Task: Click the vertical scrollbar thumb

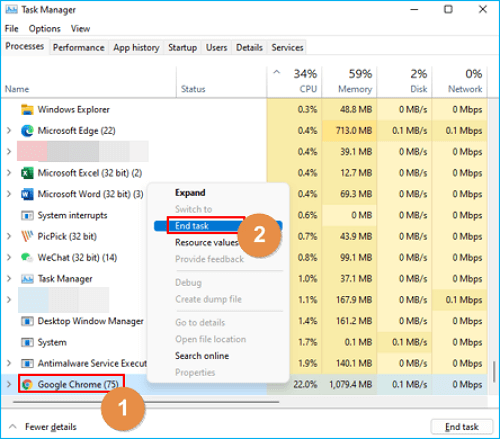Action: [x=494, y=371]
